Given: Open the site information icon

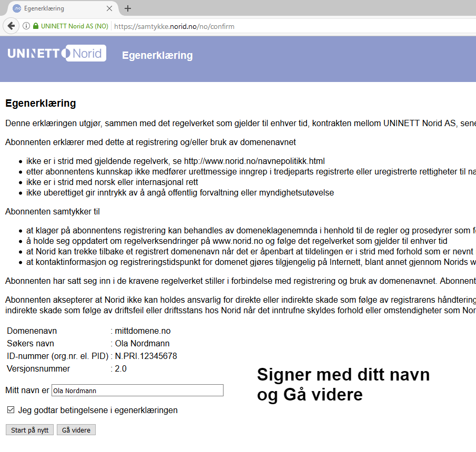Looking at the screenshot, I should point(26,26).
